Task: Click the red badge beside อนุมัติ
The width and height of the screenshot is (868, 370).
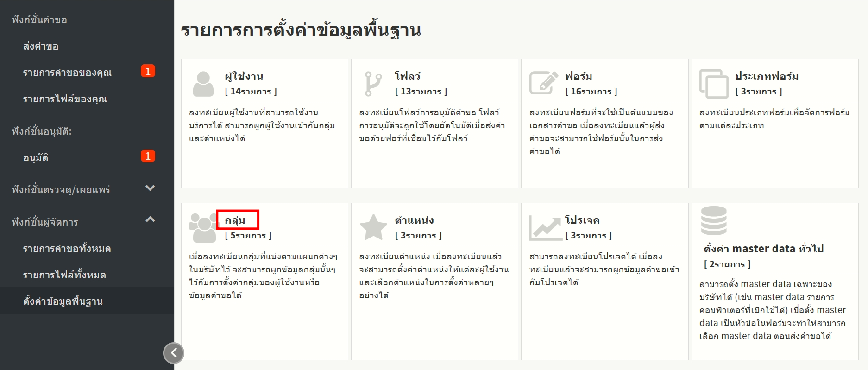Action: [x=148, y=156]
